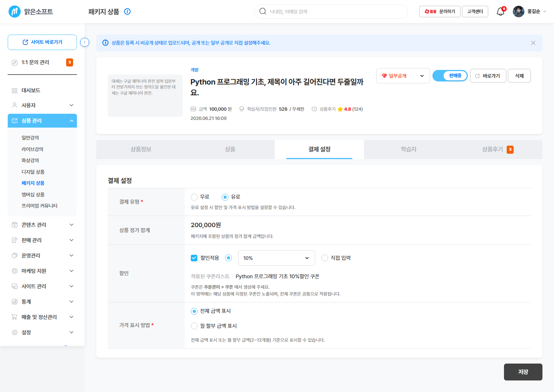Click the 맑은소프트 logo icon
The height and width of the screenshot is (392, 554).
[x=15, y=12]
